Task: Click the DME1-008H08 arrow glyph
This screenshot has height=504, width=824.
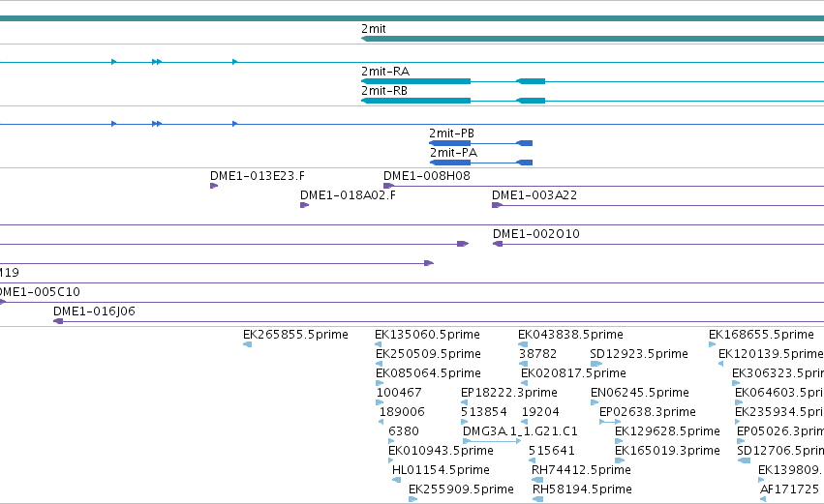Action: click(x=389, y=186)
